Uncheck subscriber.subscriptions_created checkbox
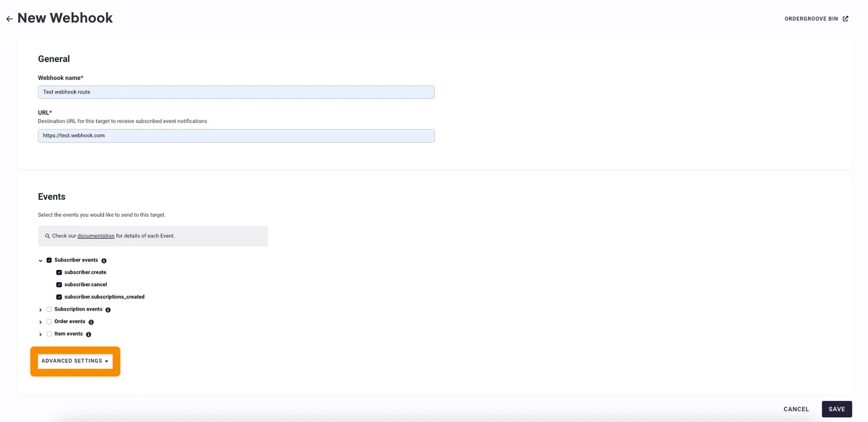 (59, 297)
